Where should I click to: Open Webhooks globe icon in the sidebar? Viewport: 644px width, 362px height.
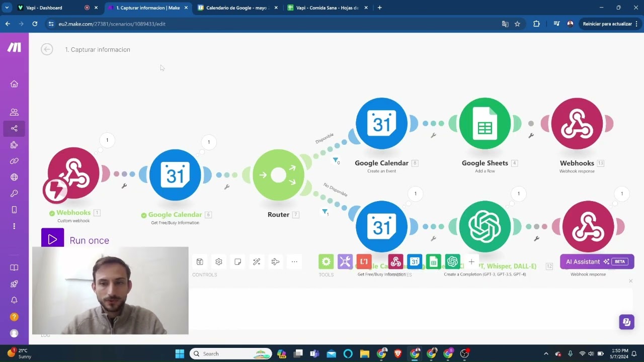pyautogui.click(x=14, y=177)
